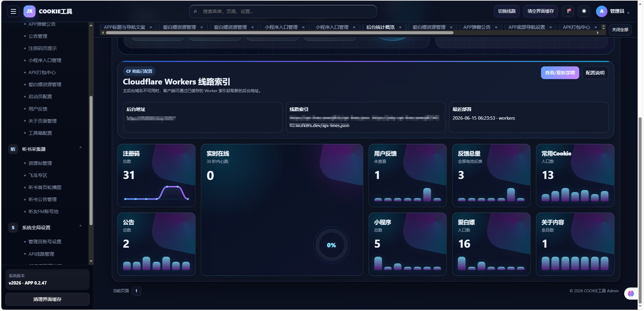This screenshot has width=644, height=311.
Task: Click the 关闭全部 tabs button
Action: click(x=620, y=29)
